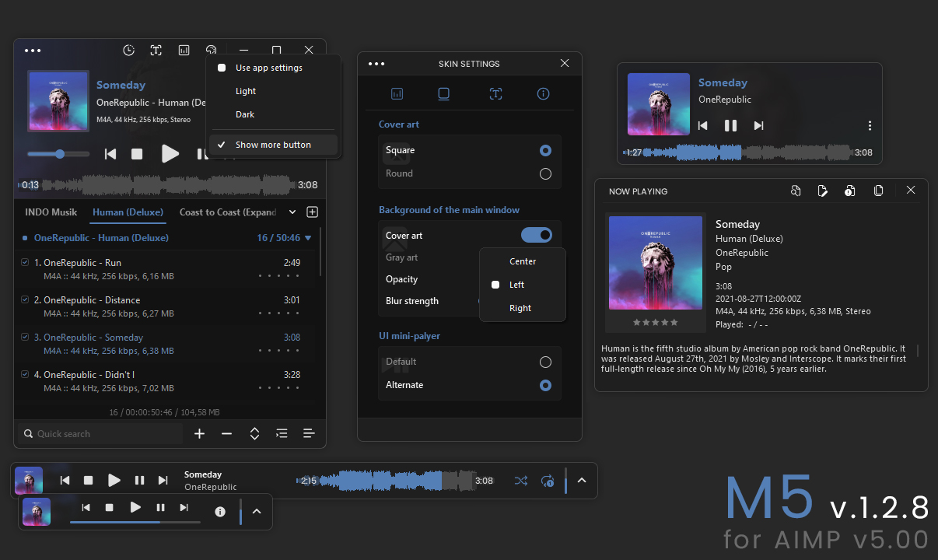The height and width of the screenshot is (560, 938).
Task: Open the info icon in the small mini bar
Action: (x=220, y=512)
